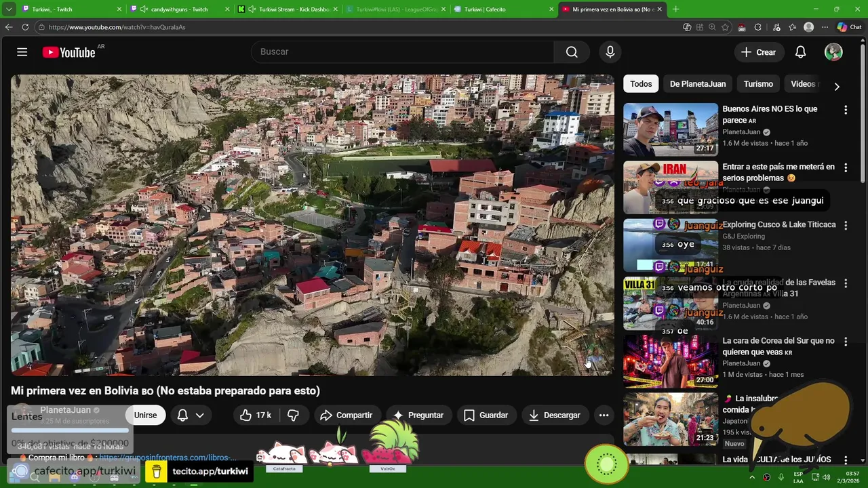Go to the YouTube home logo
Viewport: 868px width, 488px height.
tap(69, 52)
